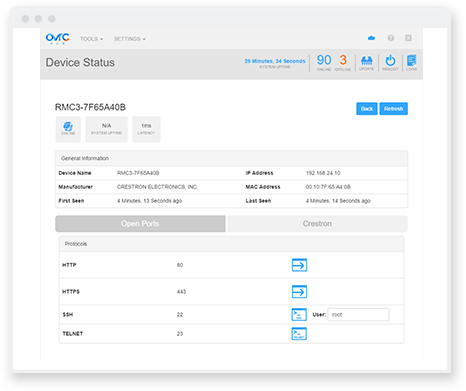Click the device Online status tile
The height and width of the screenshot is (391, 466).
tap(68, 129)
